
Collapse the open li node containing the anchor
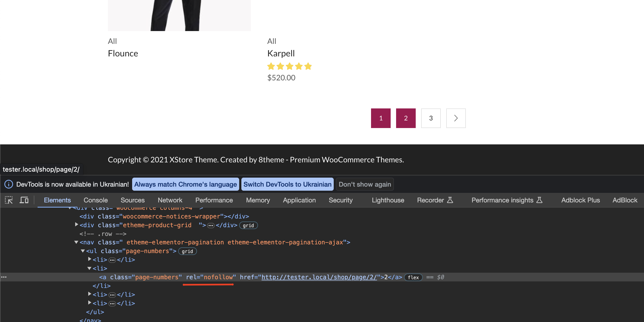89,268
